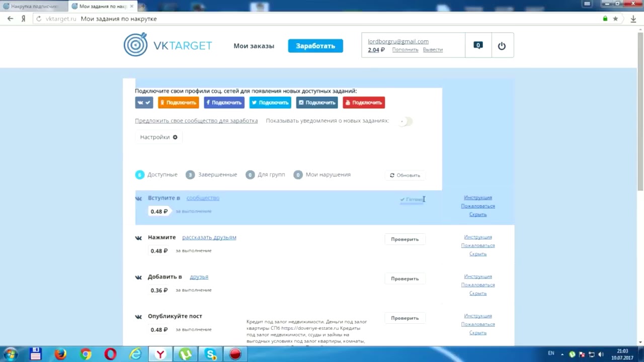Connect Twitter profile button
Image resolution: width=644 pixels, height=362 pixels.
tap(270, 103)
